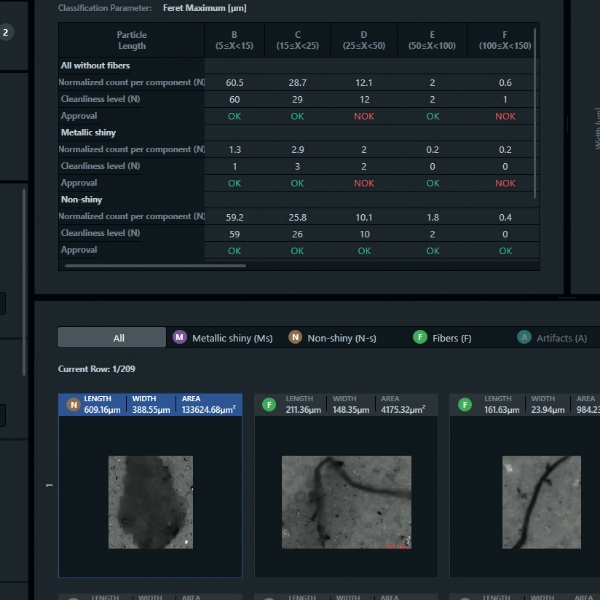Click the step 2 badge in the left sidebar
Image resolution: width=600 pixels, height=600 pixels.
tap(6, 32)
